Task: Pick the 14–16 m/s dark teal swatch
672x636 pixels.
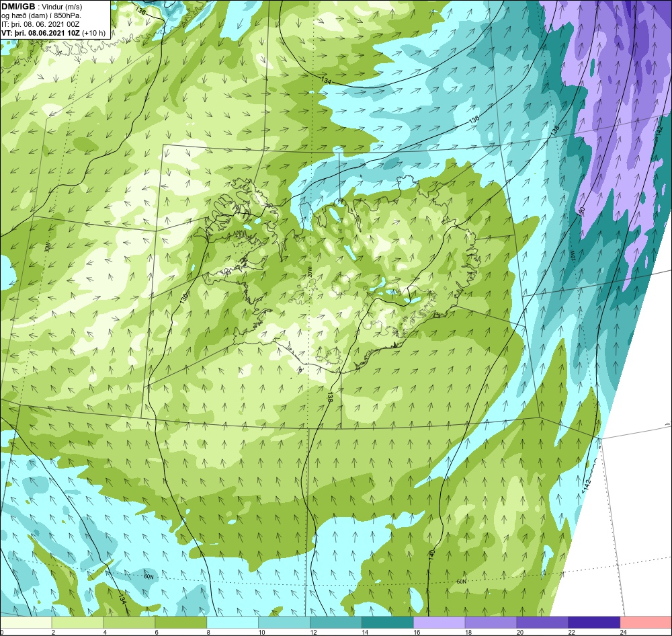Action: [388, 622]
